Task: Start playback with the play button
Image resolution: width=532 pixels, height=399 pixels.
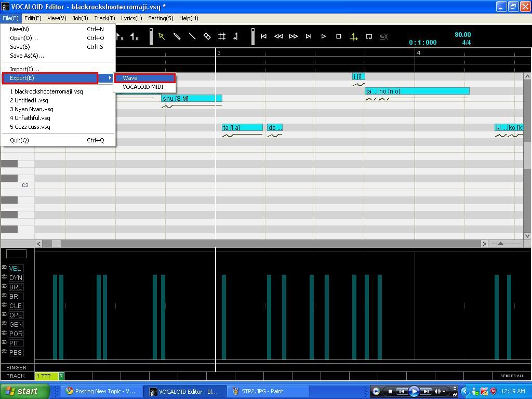Action: point(323,36)
